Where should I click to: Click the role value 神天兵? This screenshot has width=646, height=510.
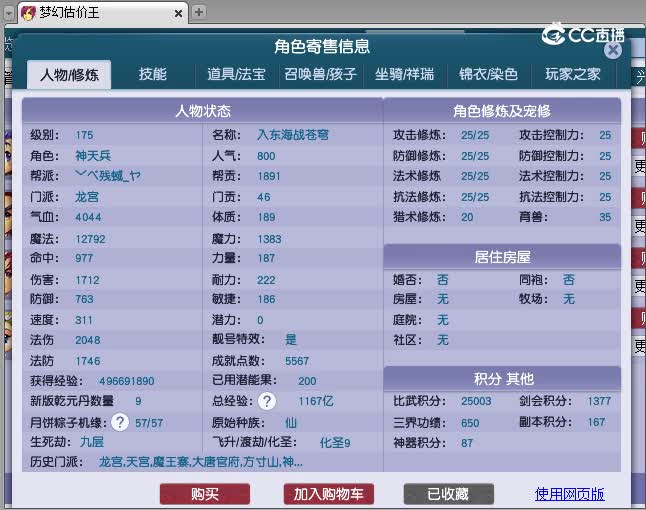coord(93,156)
